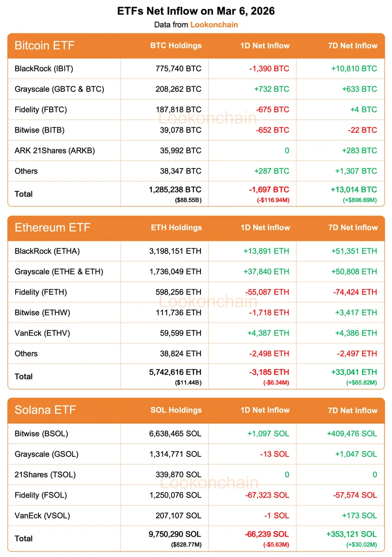Click the +409,476 SOL 7D inflow value
The image size is (392, 557).
352,434
